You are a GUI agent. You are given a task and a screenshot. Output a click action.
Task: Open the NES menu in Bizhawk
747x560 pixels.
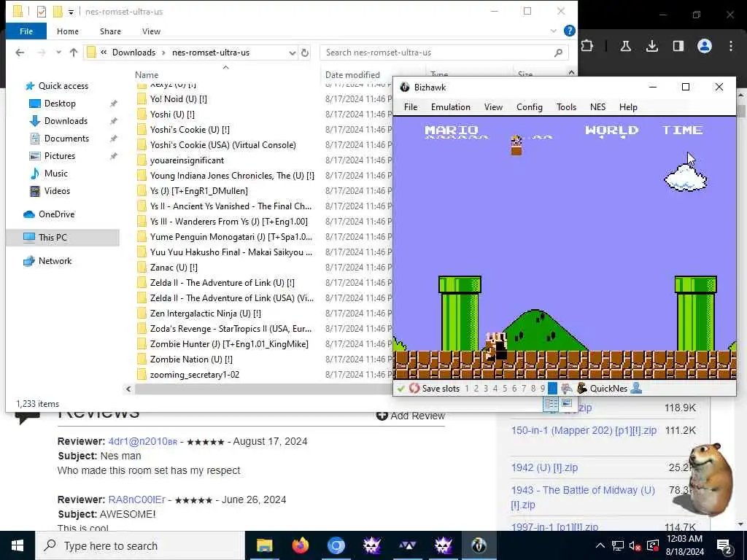coord(598,107)
